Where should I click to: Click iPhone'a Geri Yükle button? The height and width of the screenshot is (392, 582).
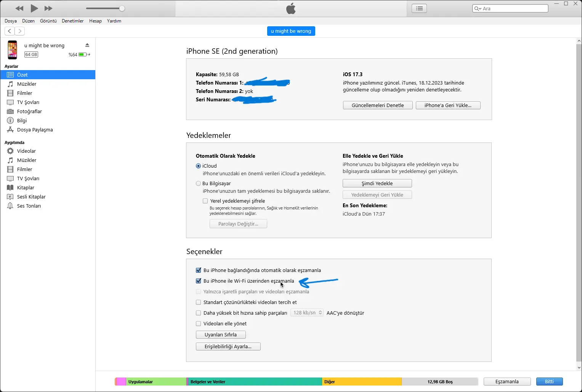click(x=448, y=105)
